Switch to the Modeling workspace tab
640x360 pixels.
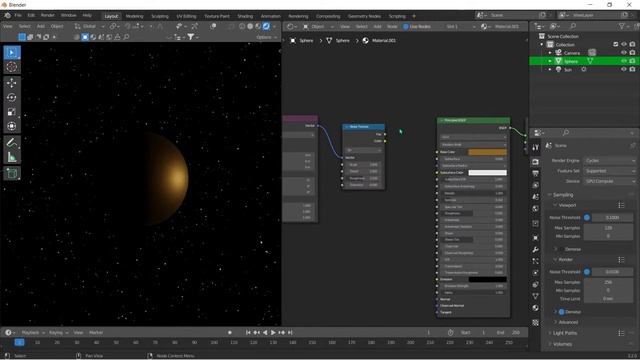[134, 16]
